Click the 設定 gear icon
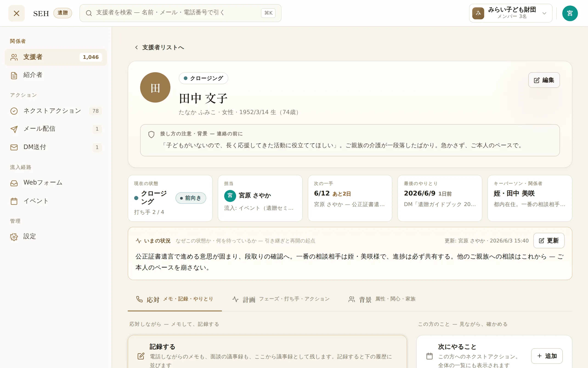This screenshot has width=588, height=368. pyautogui.click(x=14, y=237)
